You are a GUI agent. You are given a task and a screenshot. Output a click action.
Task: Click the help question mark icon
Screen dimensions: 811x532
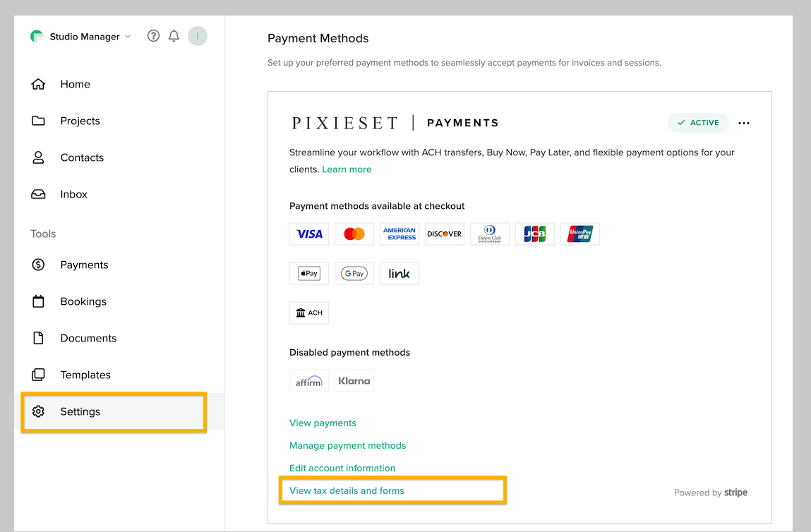tap(153, 36)
